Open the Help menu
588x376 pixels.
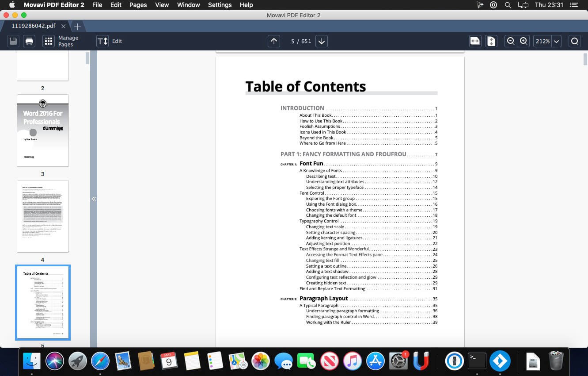point(246,5)
